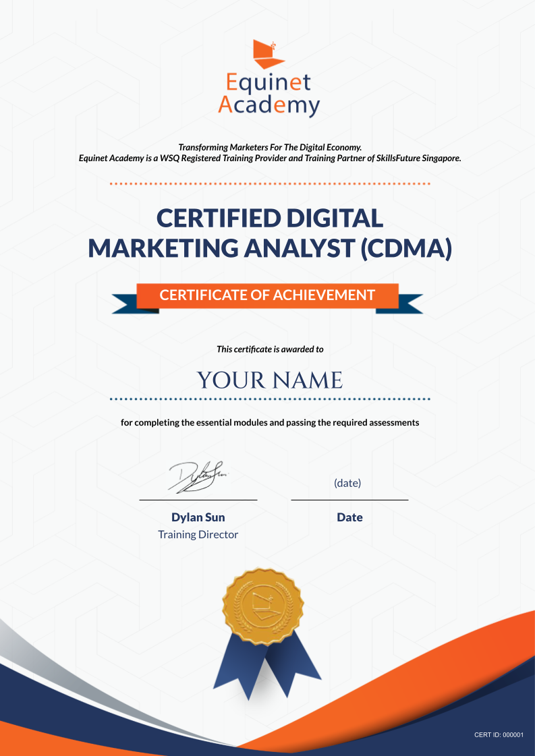The width and height of the screenshot is (535, 756).
Task: Click the 'MARKETING ANALYST (CDMA)' heading line
Action: (270, 248)
